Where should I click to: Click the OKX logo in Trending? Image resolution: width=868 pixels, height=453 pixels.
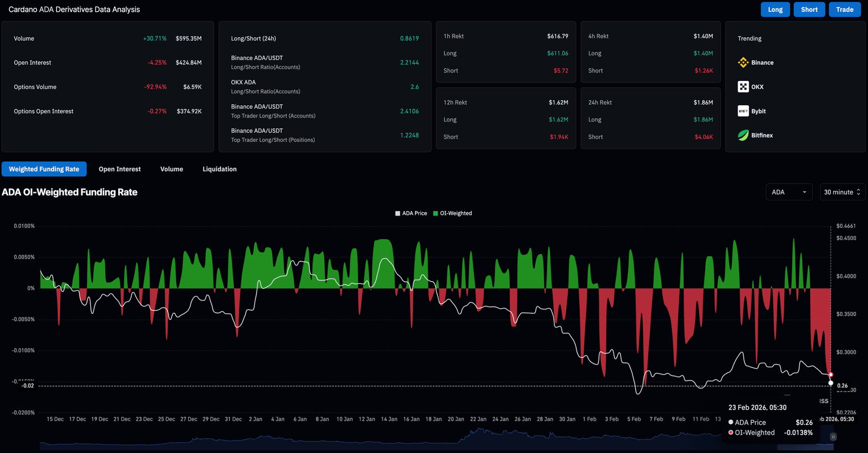pyautogui.click(x=743, y=87)
